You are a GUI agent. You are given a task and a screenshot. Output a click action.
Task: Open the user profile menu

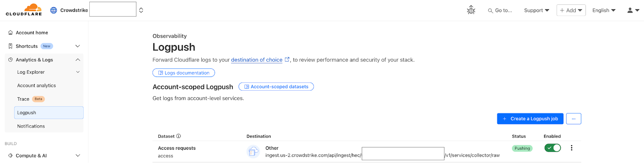coord(633,10)
